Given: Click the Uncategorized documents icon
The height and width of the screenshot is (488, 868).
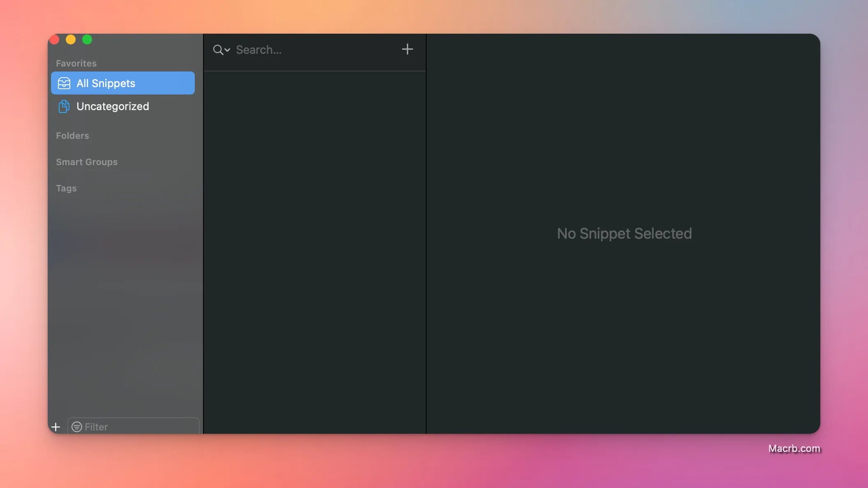Looking at the screenshot, I should [x=64, y=106].
